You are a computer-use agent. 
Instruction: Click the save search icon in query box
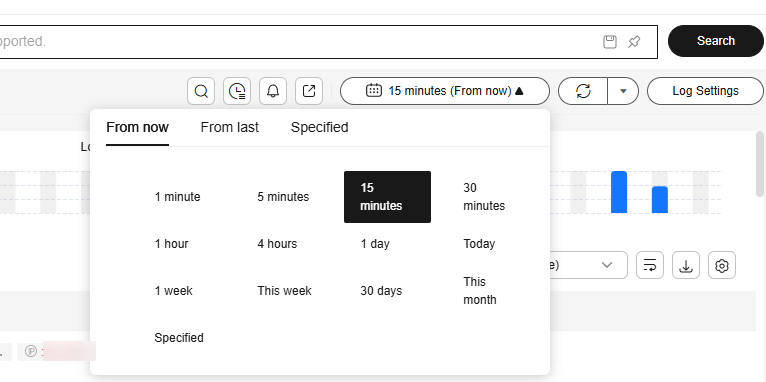pyautogui.click(x=610, y=42)
